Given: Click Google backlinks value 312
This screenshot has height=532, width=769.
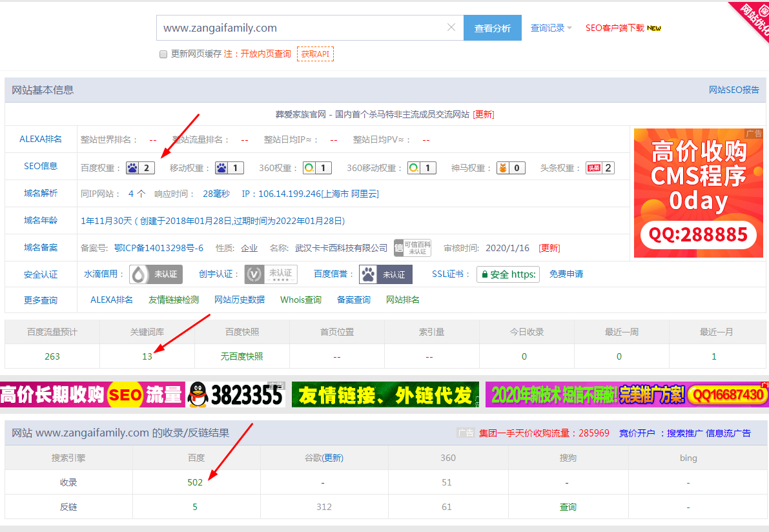Looking at the screenshot, I should [323, 507].
